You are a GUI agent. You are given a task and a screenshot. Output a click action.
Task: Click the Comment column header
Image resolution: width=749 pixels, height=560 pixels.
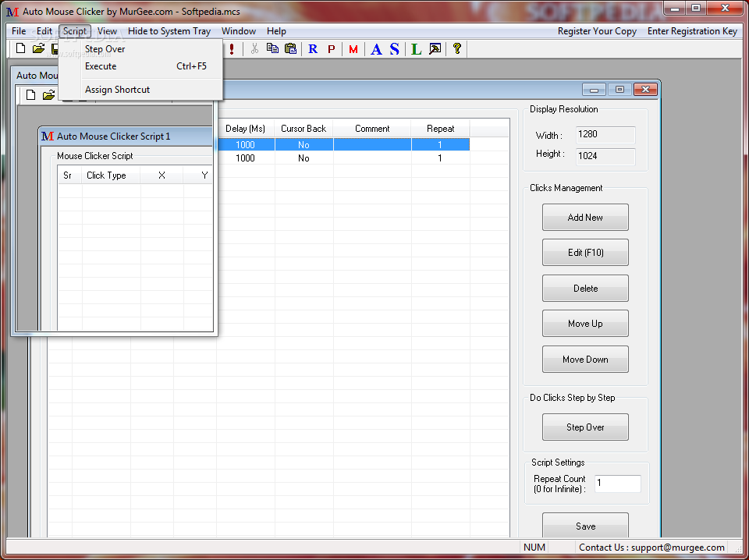pyautogui.click(x=372, y=129)
